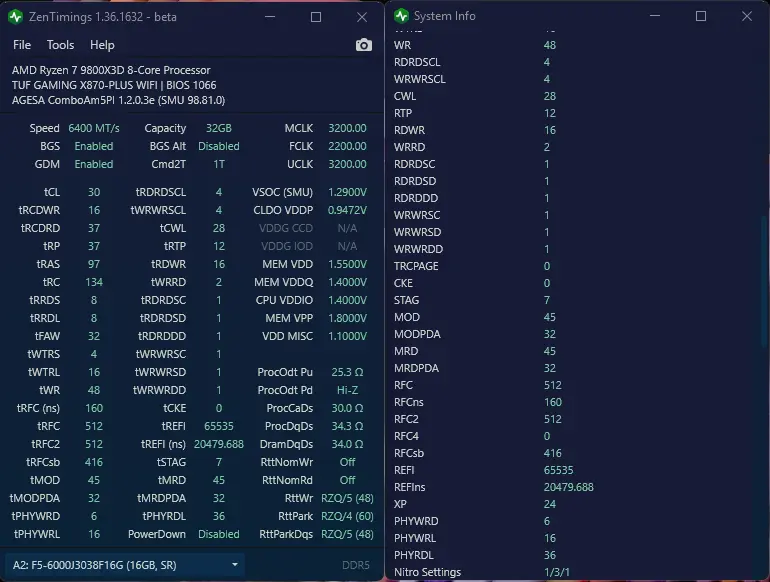Open the File menu

[22, 45]
